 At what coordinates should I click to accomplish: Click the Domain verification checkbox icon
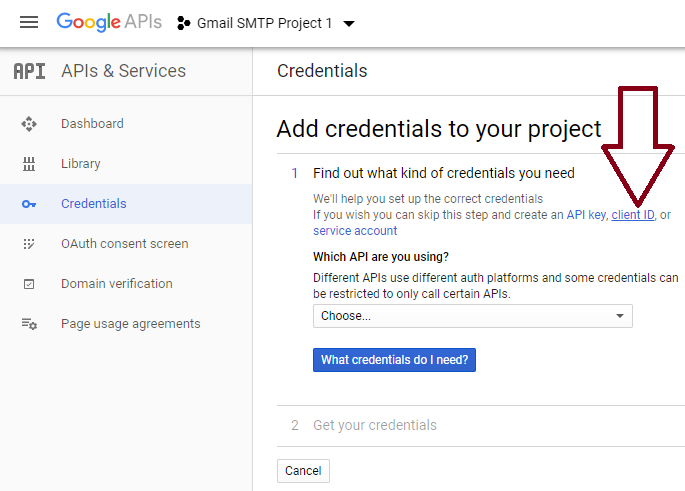[x=29, y=284]
